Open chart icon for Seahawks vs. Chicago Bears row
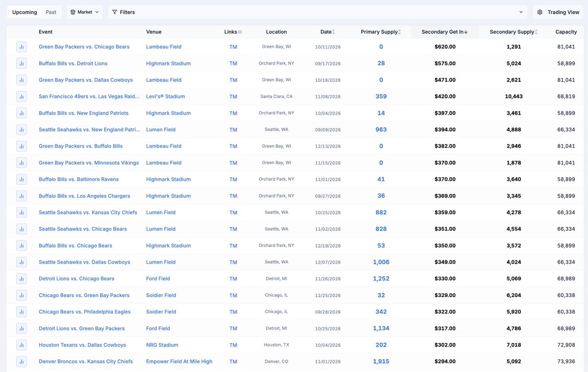This screenshot has width=588, height=372. pyautogui.click(x=22, y=229)
